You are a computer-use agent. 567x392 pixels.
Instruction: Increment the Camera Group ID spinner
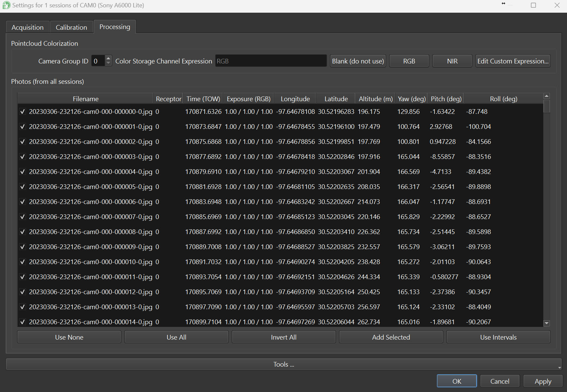[108, 58]
